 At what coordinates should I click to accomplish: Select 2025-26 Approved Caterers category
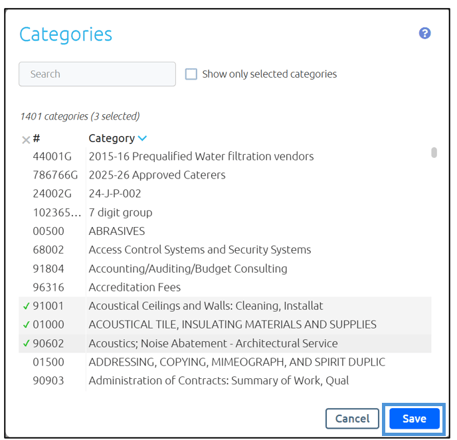click(225, 175)
